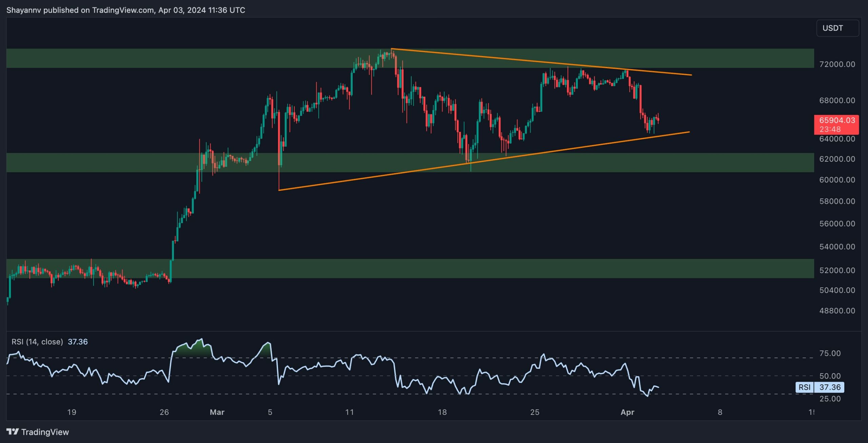Select the RSI (14, close) indicator label
868x443 pixels.
click(37, 342)
